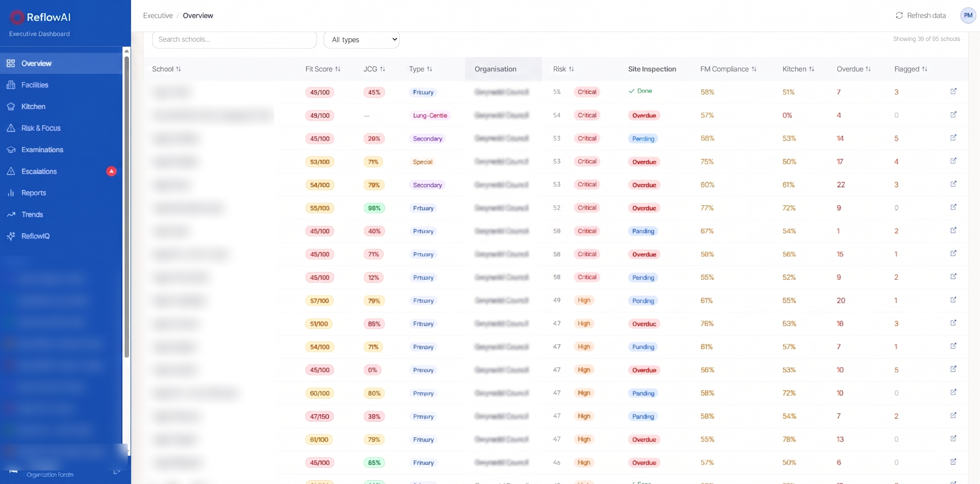Open external link for the 60/100 row

[x=953, y=392]
